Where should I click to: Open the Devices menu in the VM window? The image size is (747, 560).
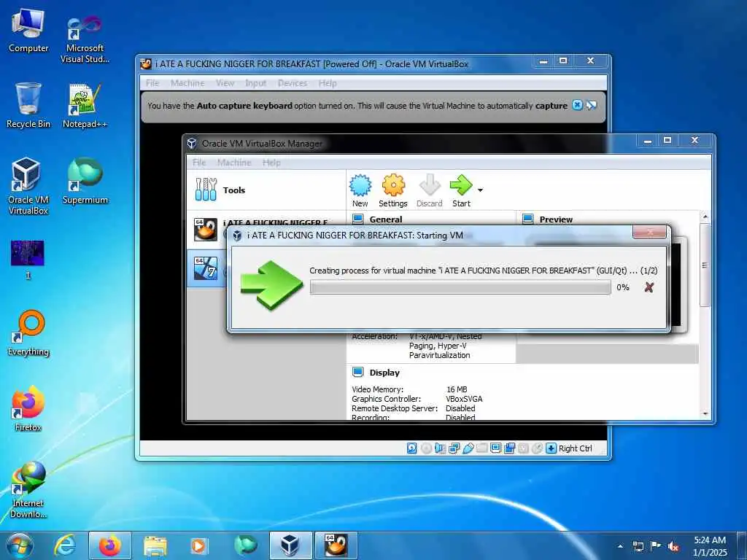pos(293,83)
